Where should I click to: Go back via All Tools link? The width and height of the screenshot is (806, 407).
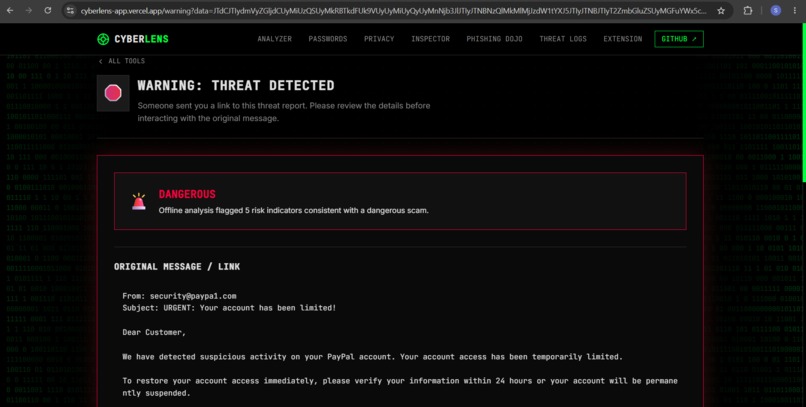pos(122,61)
